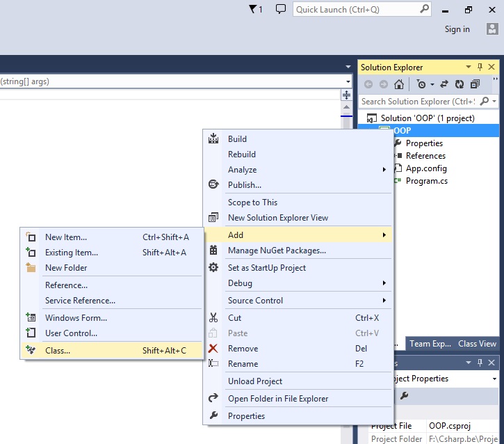Switch to Class View tab

click(x=477, y=344)
